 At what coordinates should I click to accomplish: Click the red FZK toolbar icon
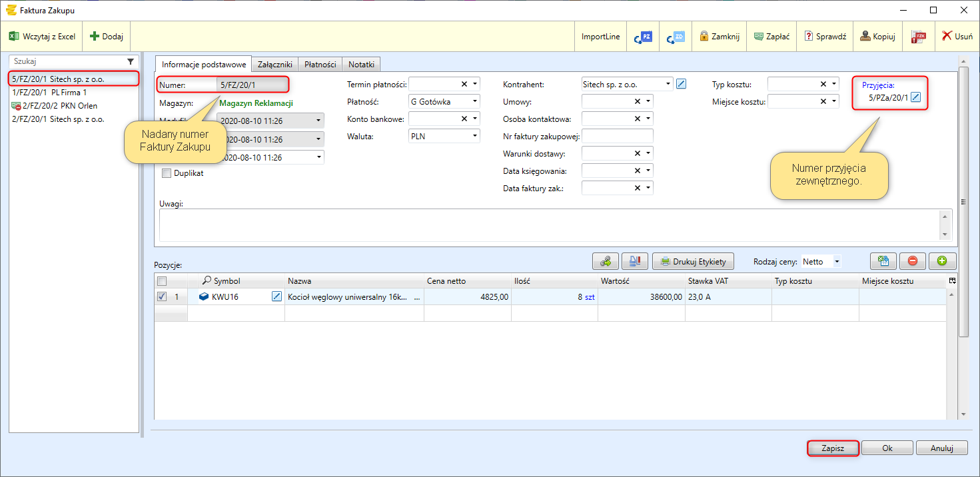click(919, 37)
